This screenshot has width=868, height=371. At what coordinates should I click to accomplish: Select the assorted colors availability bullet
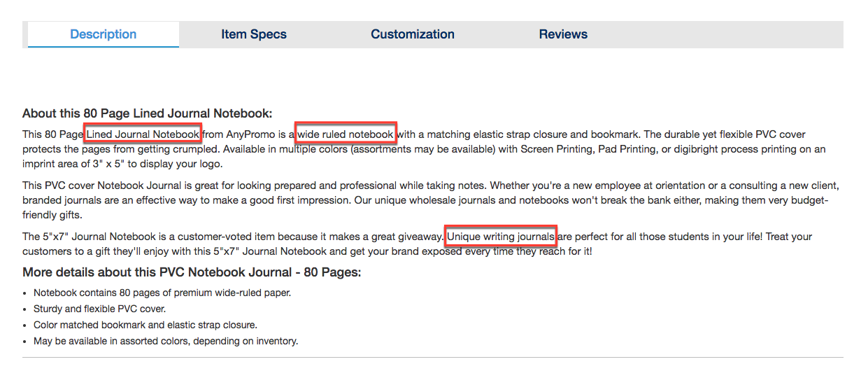point(166,341)
